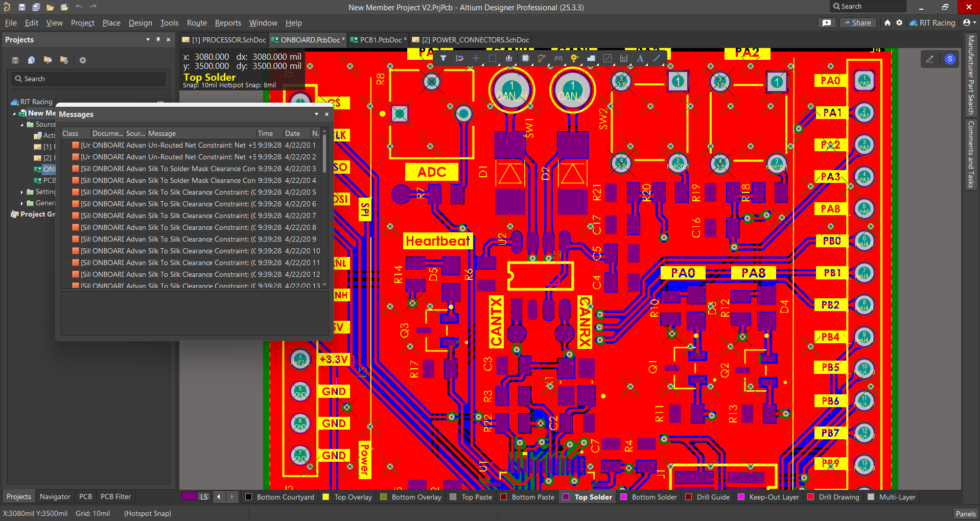This screenshot has height=521, width=980.
Task: Click the find-in-folder icon in Projects panel
Action: pos(48,60)
